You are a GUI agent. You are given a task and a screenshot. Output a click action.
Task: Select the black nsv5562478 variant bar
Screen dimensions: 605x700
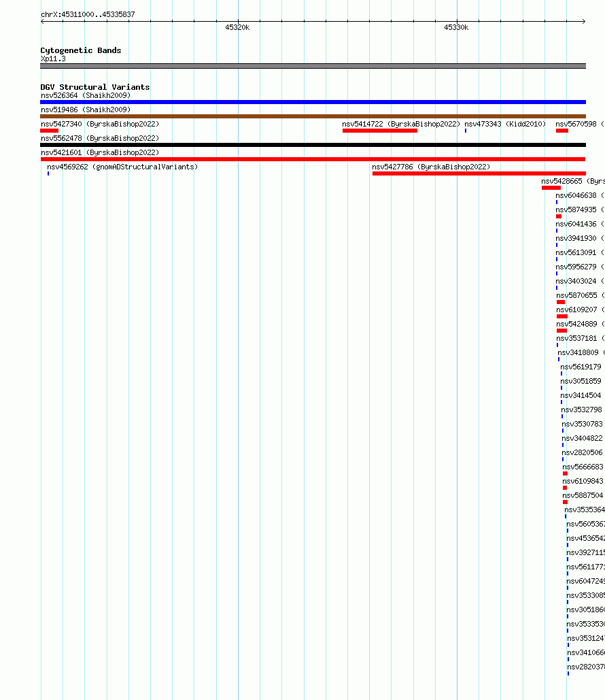[x=313, y=145]
